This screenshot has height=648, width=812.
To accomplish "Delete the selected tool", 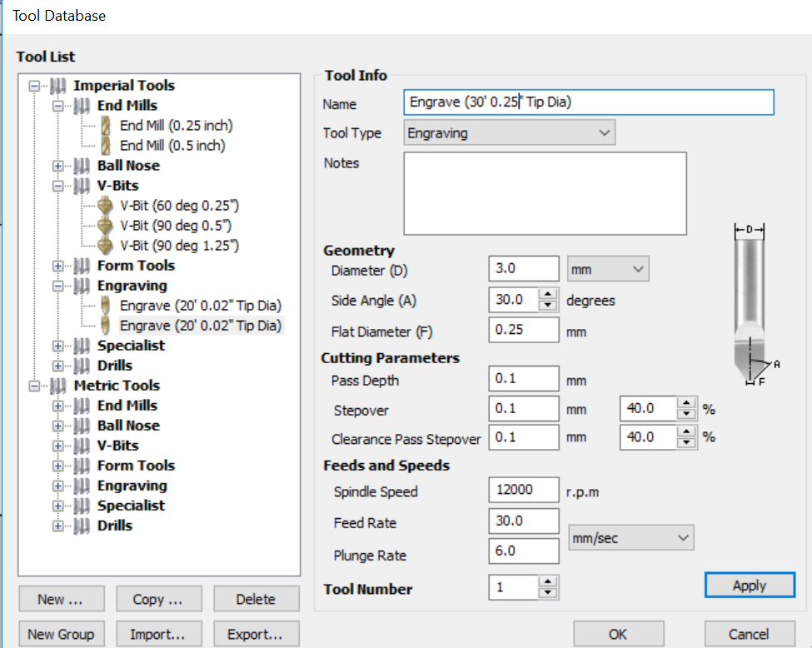I will [257, 599].
